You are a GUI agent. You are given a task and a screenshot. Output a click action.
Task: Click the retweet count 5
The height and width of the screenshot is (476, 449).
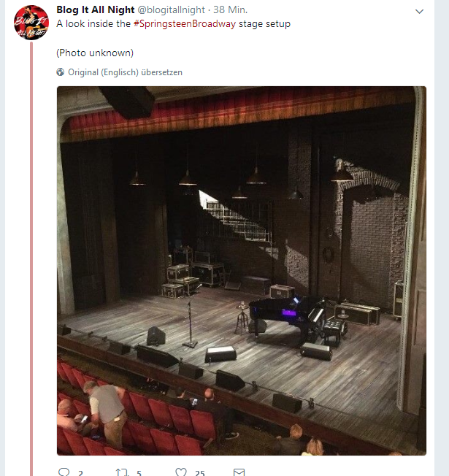click(139, 473)
